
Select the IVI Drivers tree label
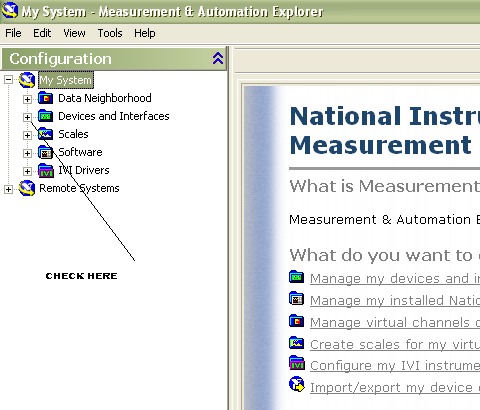84,170
